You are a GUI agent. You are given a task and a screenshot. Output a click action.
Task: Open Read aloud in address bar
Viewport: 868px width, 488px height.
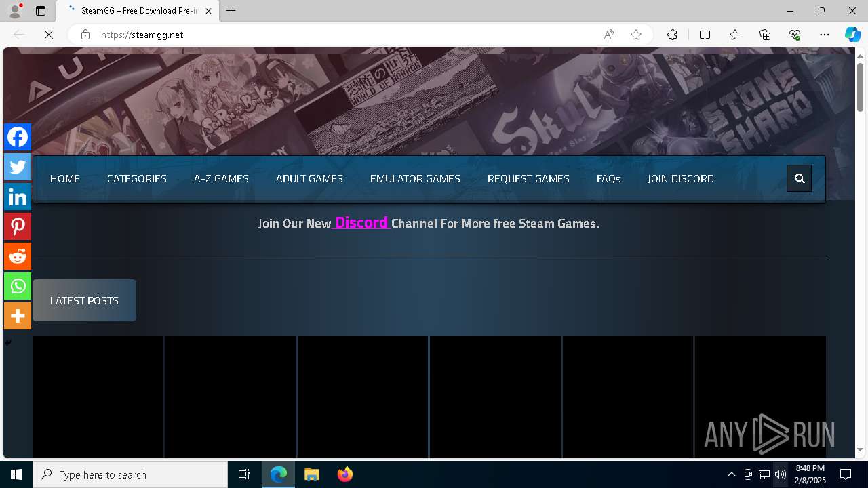tap(609, 35)
